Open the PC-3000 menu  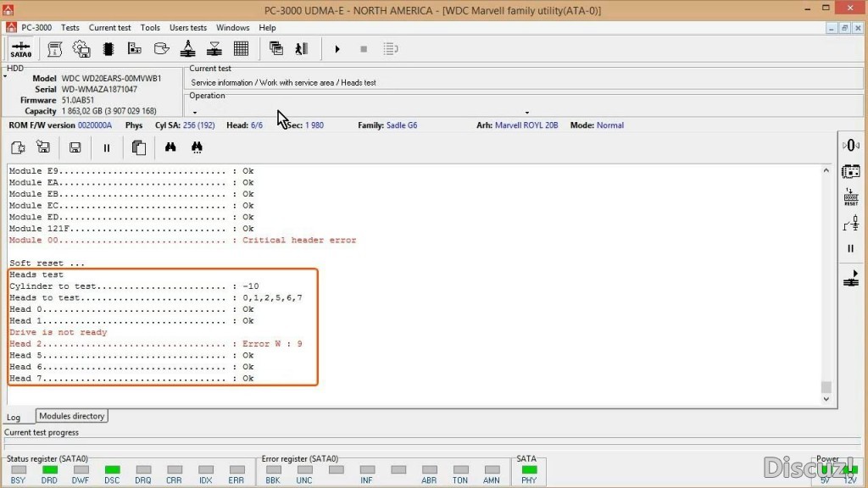36,28
